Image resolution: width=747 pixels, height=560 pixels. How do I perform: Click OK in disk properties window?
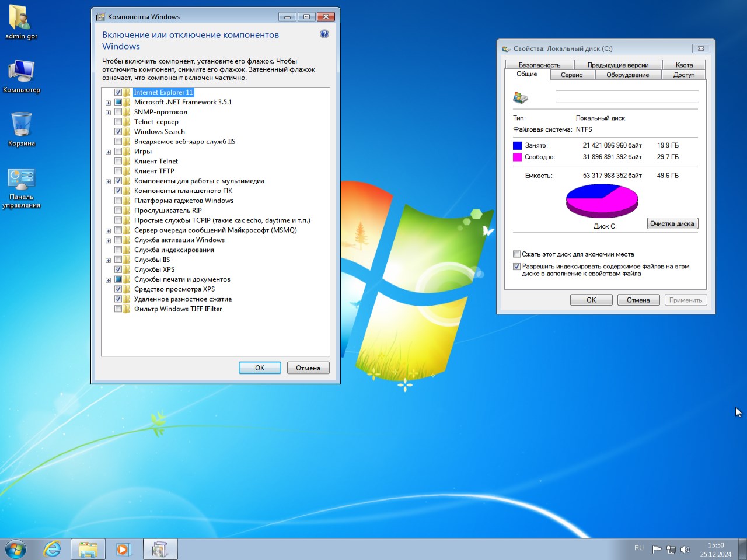coord(591,300)
